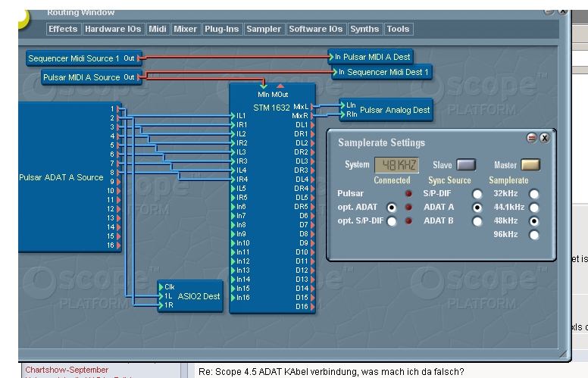The width and height of the screenshot is (588, 378).
Task: Open the Synths menu
Action: tap(365, 29)
